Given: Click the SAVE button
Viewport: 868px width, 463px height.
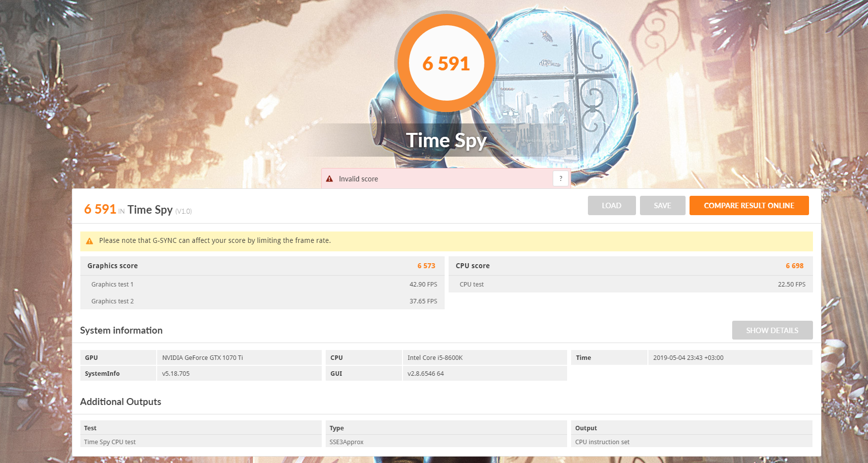Looking at the screenshot, I should click(662, 205).
